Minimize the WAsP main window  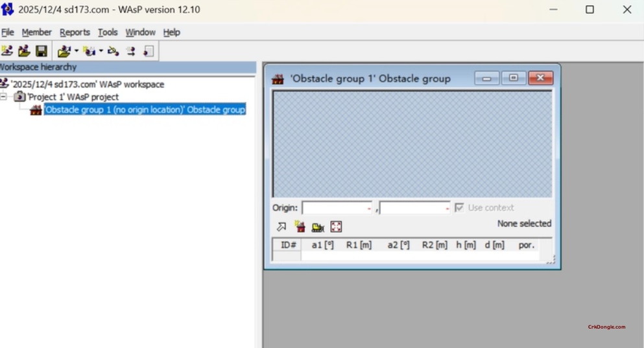554,10
